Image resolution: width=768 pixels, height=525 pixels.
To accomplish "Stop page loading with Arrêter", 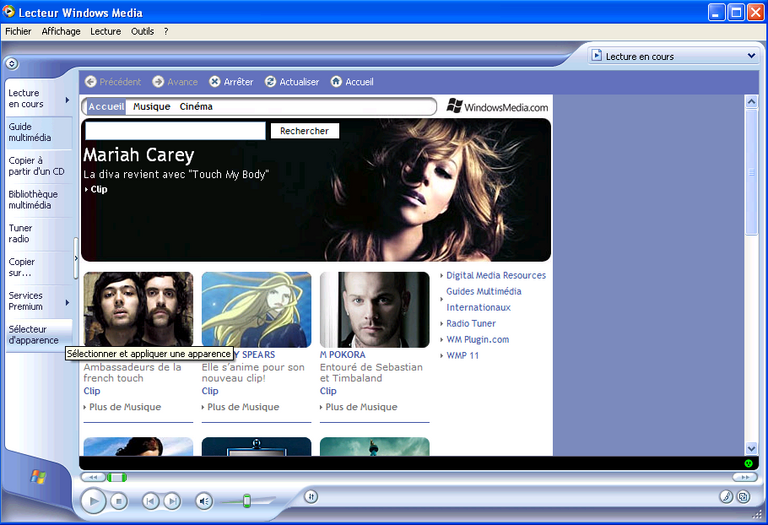I will click(x=231, y=82).
